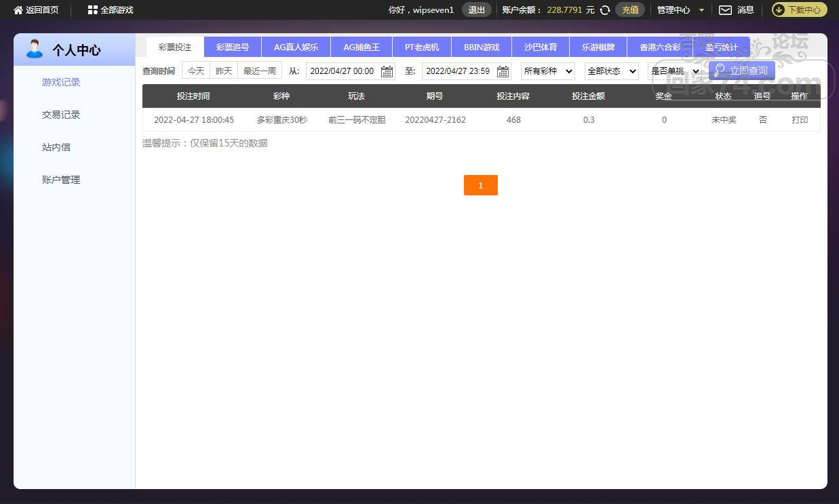Open 账户管理 in the sidebar
Viewport: 839px width, 504px height.
[61, 180]
